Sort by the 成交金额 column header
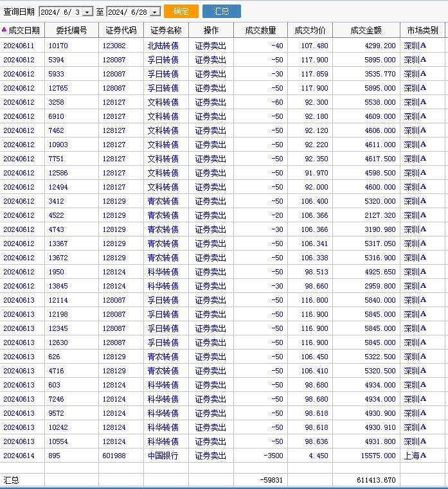448x489 pixels. click(366, 30)
